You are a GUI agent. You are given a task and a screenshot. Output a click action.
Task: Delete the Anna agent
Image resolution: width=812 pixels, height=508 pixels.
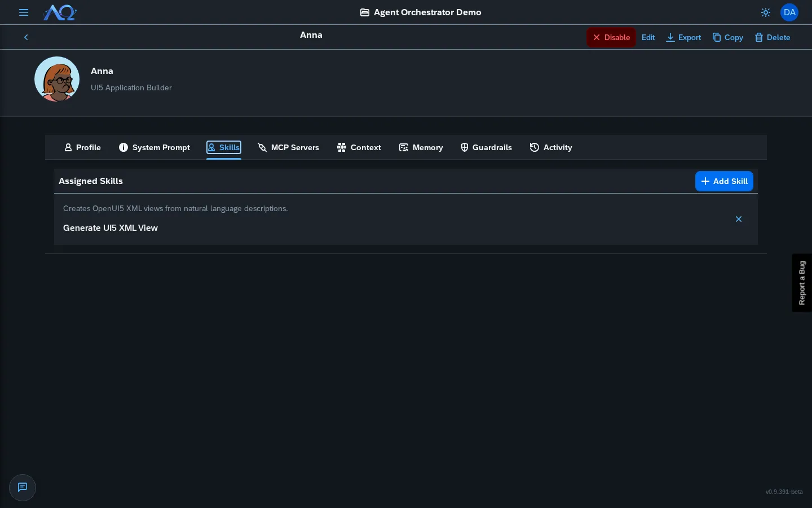tap(773, 37)
